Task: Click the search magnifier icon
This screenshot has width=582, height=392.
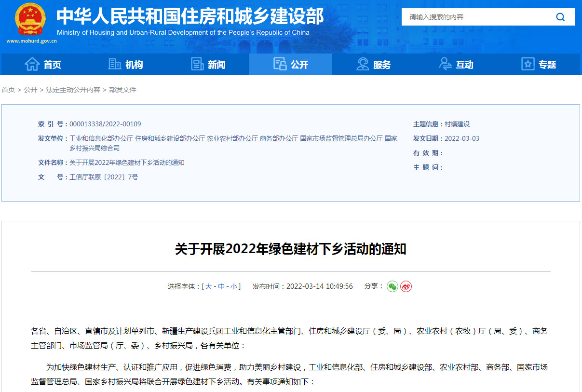Action: 560,17
